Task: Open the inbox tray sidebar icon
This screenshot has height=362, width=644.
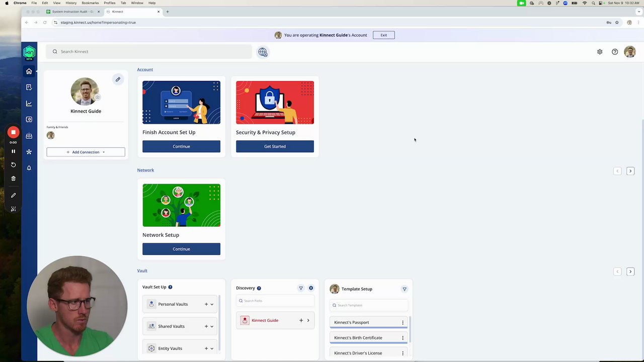Action: click(x=29, y=136)
